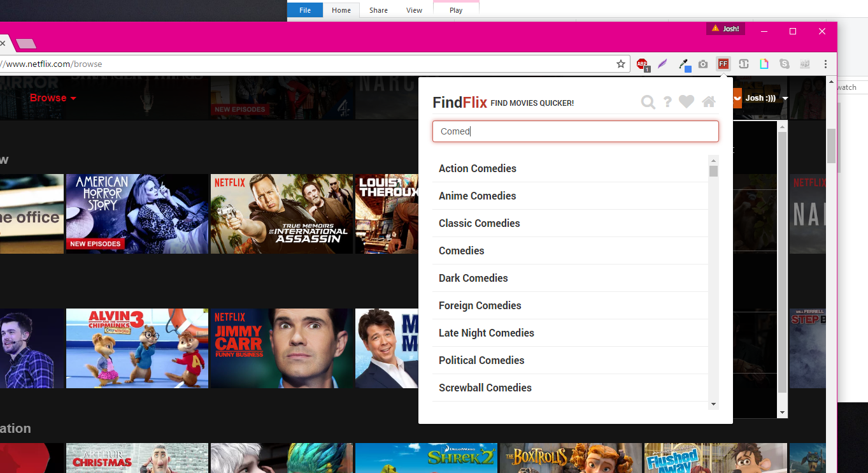Go to FindFlix home icon
The width and height of the screenshot is (868, 473).
tap(709, 102)
